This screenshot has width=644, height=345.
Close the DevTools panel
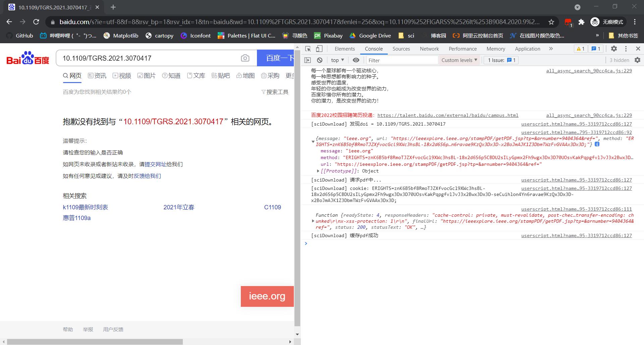click(x=638, y=49)
